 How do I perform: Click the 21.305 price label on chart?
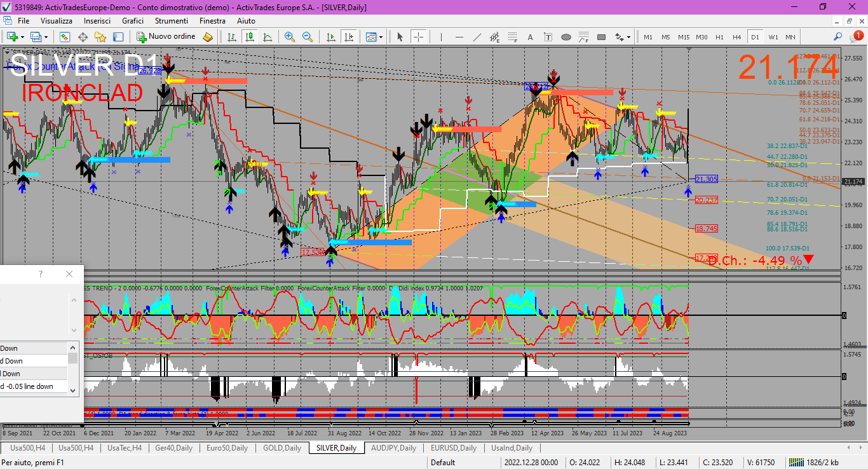(707, 179)
